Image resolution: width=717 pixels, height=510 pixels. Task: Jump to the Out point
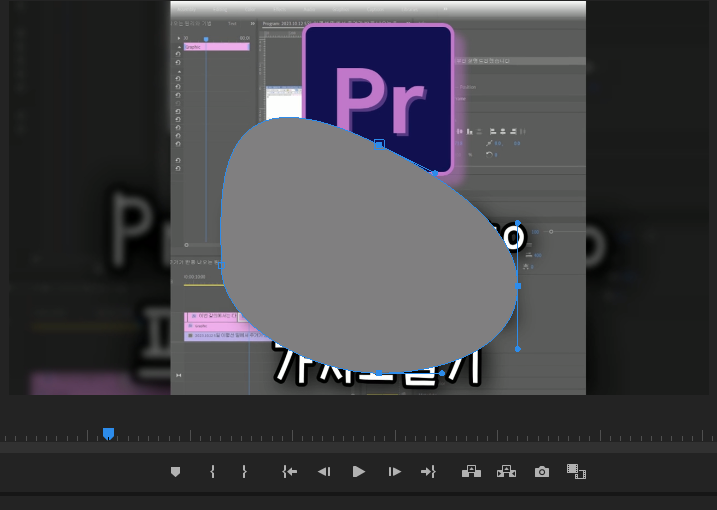[428, 472]
